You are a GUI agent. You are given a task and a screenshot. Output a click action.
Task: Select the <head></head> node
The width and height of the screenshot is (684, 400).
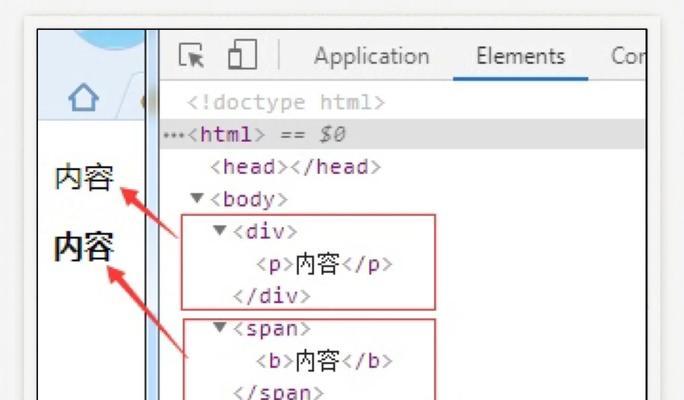point(296,167)
